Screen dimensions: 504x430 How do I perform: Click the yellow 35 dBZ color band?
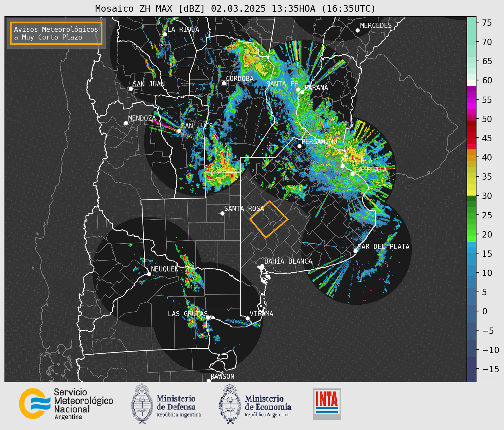(471, 177)
